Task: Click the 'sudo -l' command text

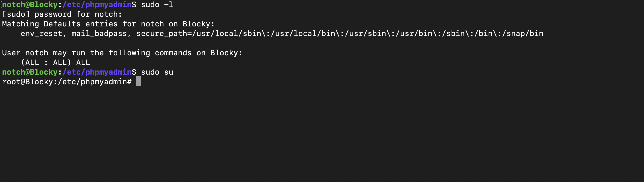Action: point(157,4)
